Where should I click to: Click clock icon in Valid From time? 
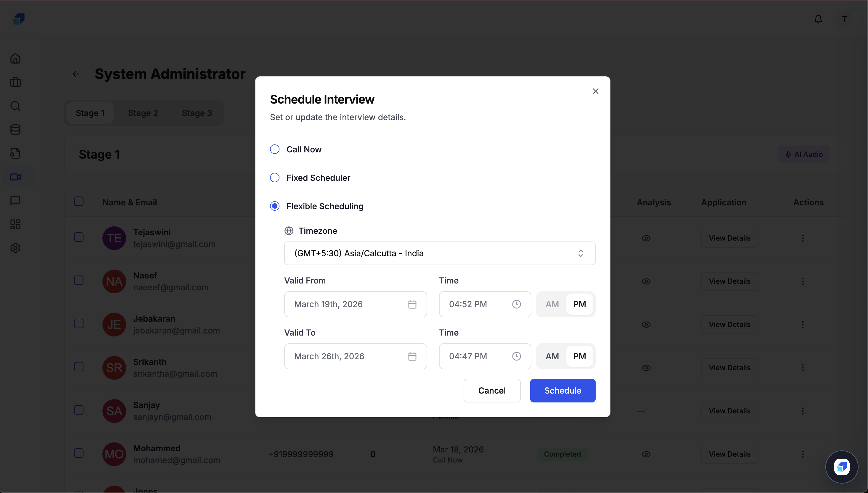516,304
